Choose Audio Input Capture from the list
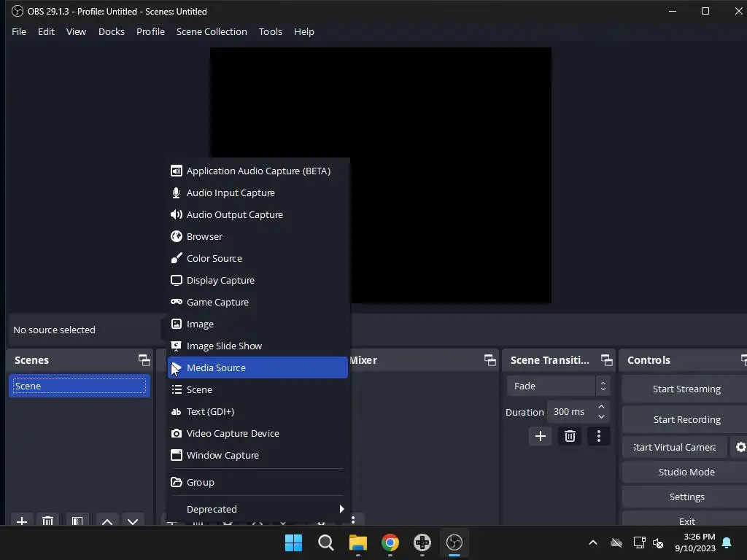 point(258,192)
